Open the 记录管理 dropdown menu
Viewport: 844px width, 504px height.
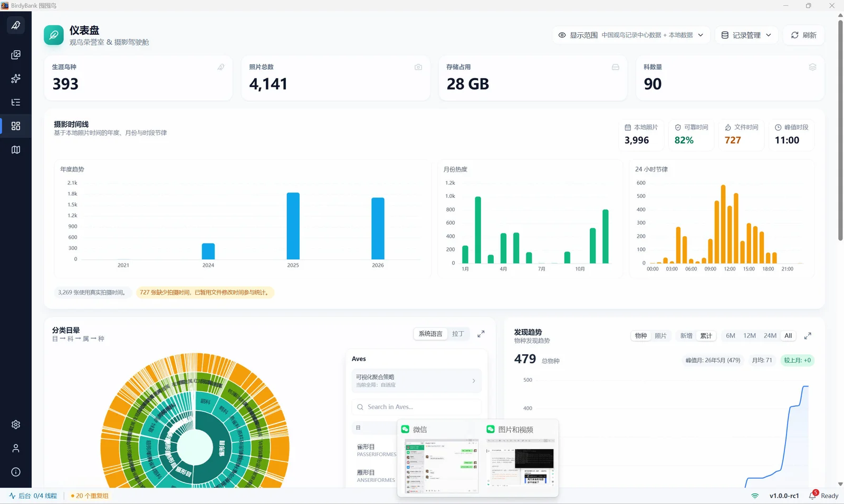(746, 35)
